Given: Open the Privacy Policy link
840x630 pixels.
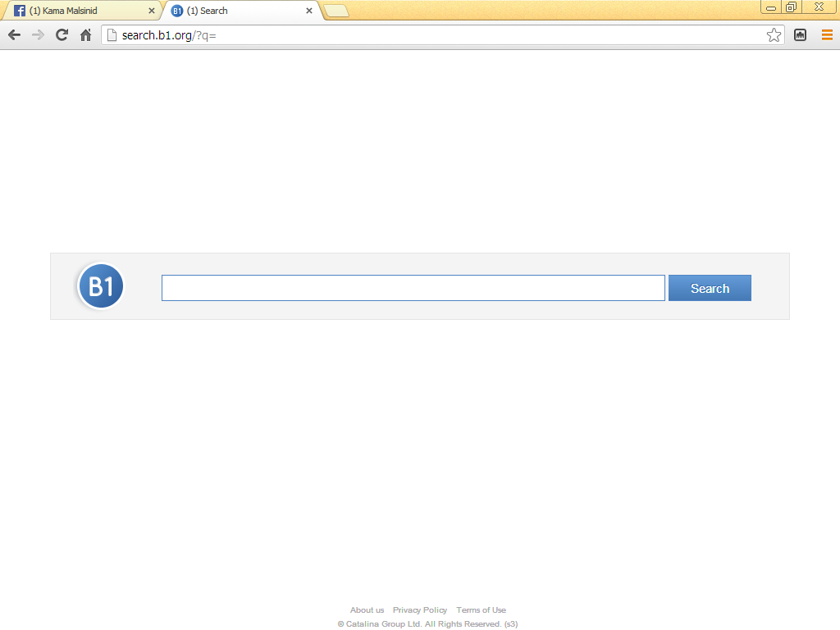Looking at the screenshot, I should point(420,610).
